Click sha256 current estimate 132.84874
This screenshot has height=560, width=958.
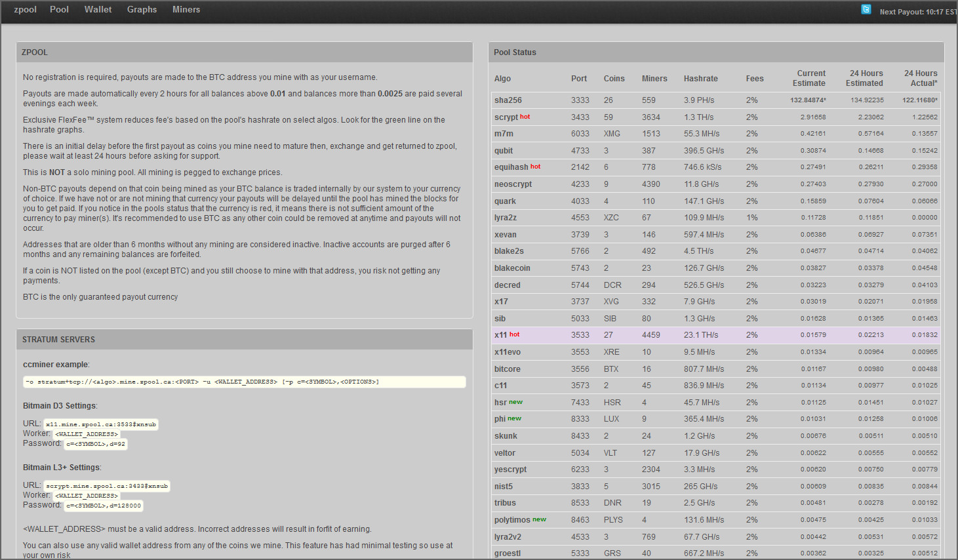808,100
